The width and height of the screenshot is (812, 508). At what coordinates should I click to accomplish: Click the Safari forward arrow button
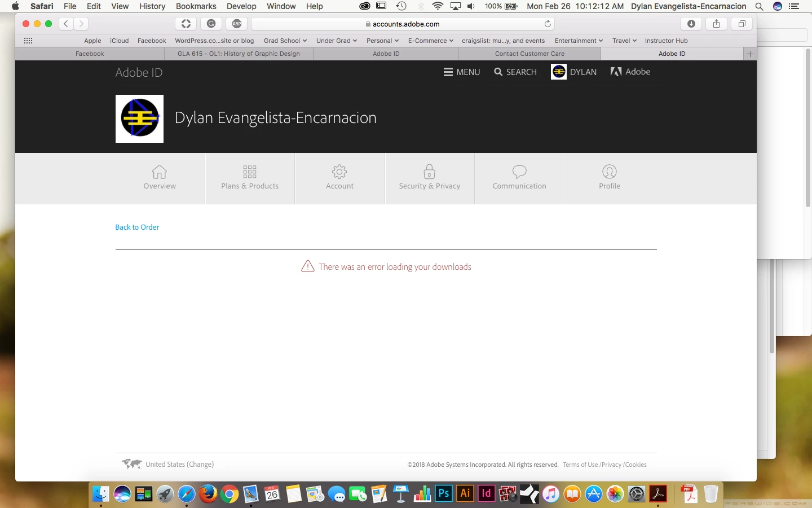(81, 24)
